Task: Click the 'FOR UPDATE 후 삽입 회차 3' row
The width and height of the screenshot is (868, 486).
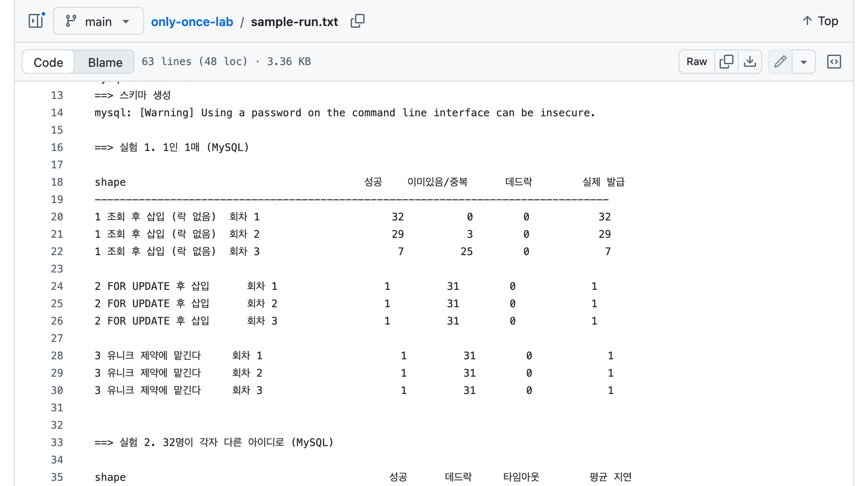Action: [x=346, y=321]
